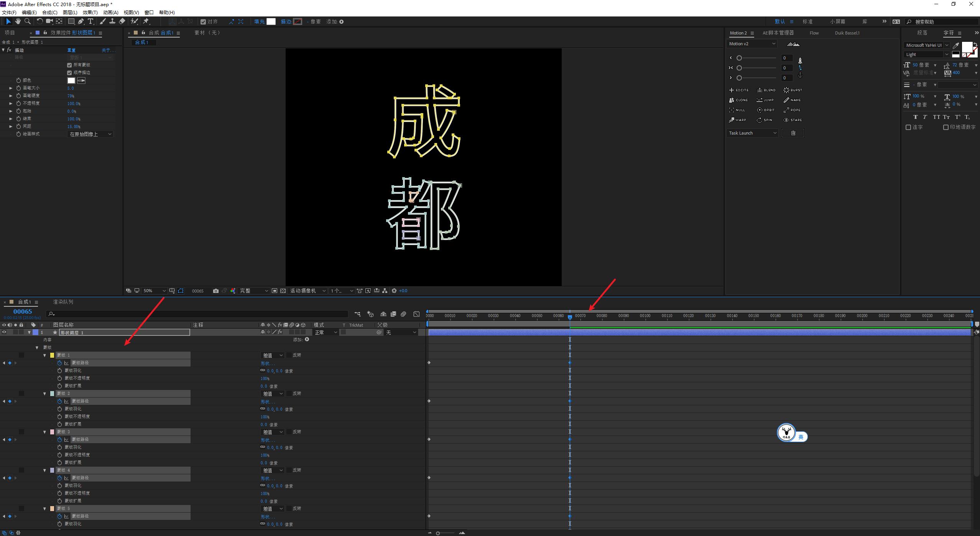Uncheck 所有蒙版 checkbox
This screenshot has width=980, height=536.
pos(69,65)
